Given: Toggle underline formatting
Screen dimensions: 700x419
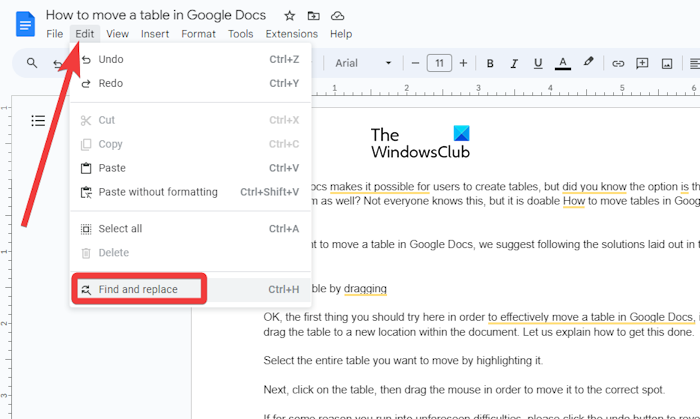Looking at the screenshot, I should (538, 64).
